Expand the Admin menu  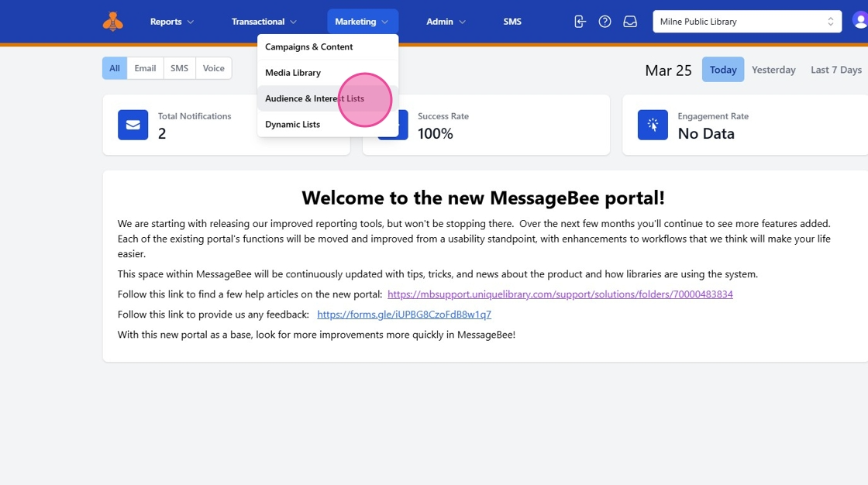(446, 22)
